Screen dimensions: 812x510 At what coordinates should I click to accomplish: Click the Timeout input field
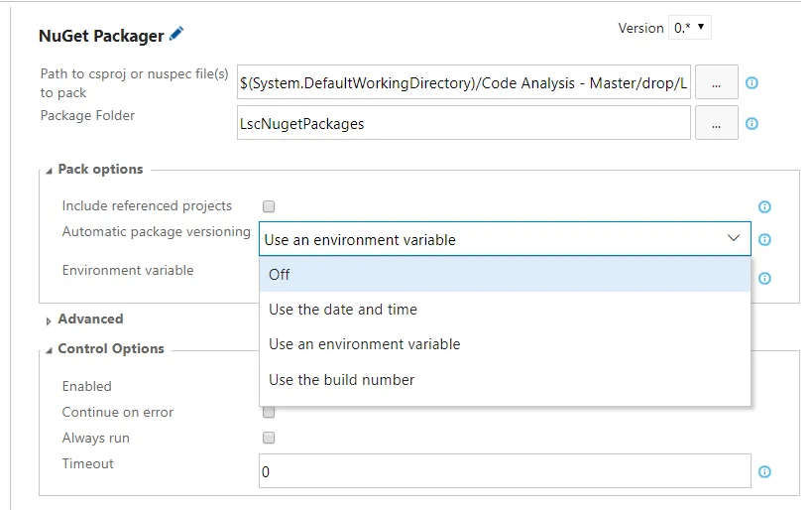[x=505, y=472]
